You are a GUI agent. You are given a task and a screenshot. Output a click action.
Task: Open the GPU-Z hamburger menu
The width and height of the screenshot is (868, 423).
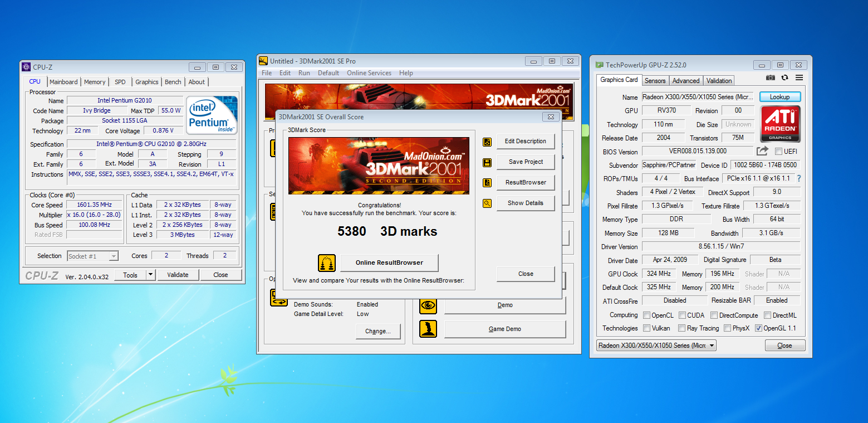coord(799,78)
